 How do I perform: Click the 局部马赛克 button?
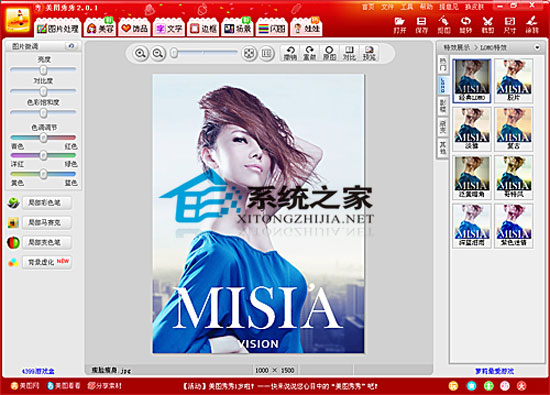[47, 222]
